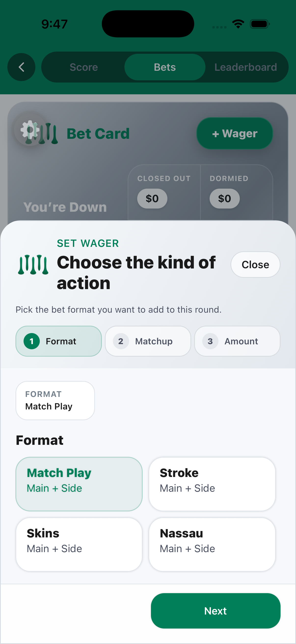Switch to the Score tab
Viewport: 296px width, 644px height.
tap(84, 67)
